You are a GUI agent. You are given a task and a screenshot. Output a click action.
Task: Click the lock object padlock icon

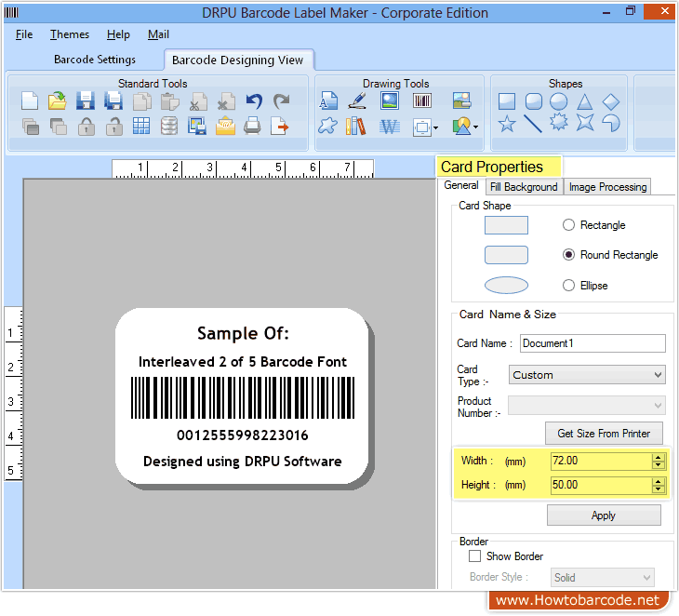(x=87, y=127)
